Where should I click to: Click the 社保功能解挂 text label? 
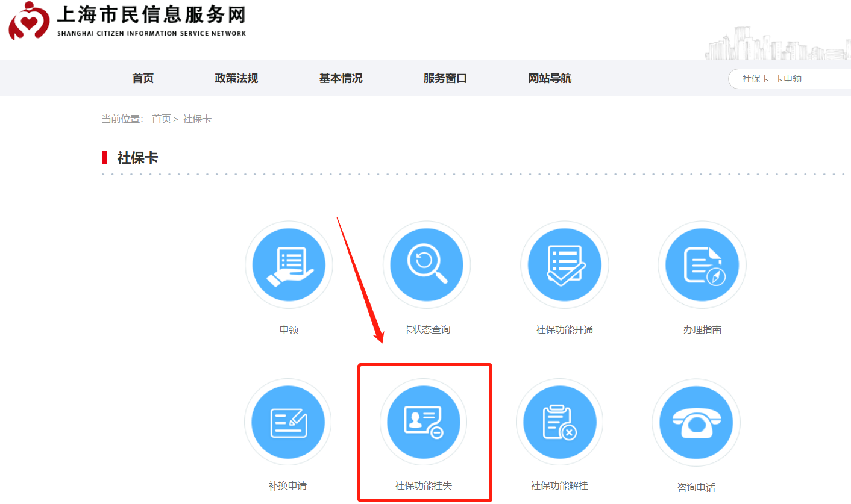tap(560, 486)
